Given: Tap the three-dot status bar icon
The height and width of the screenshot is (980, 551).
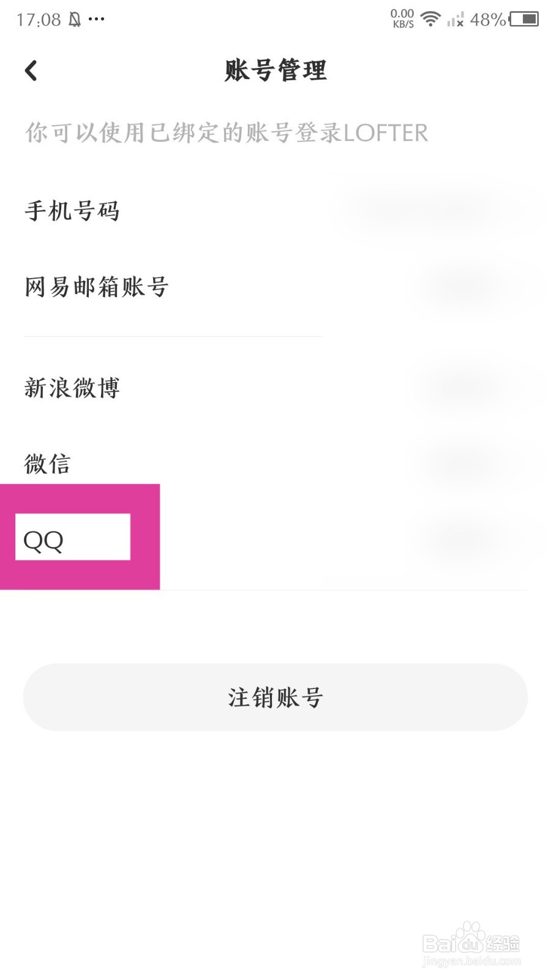Looking at the screenshot, I should point(96,20).
